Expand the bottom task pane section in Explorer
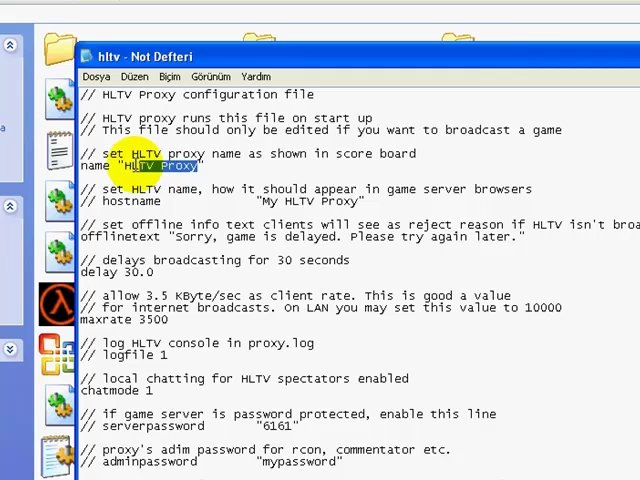This screenshot has height=480, width=640. click(10, 349)
